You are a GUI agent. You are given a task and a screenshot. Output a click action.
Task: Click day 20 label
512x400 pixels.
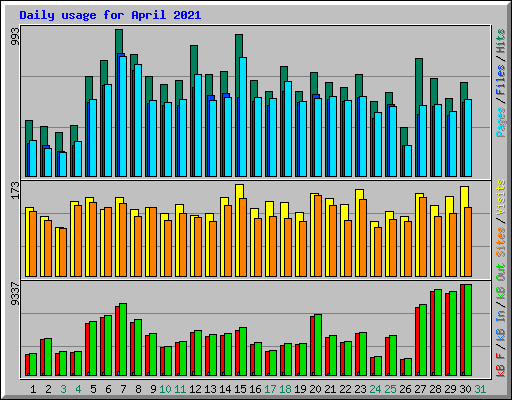315,389
